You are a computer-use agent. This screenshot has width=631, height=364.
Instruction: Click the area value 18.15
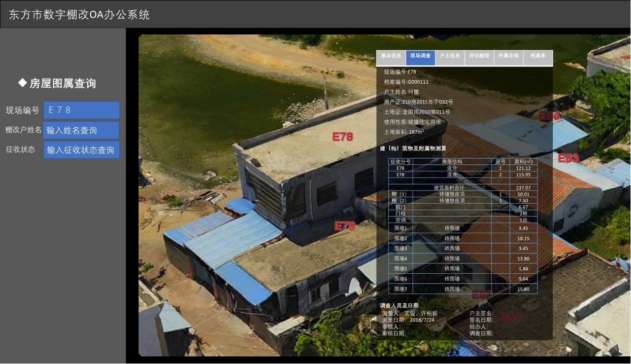pos(523,239)
